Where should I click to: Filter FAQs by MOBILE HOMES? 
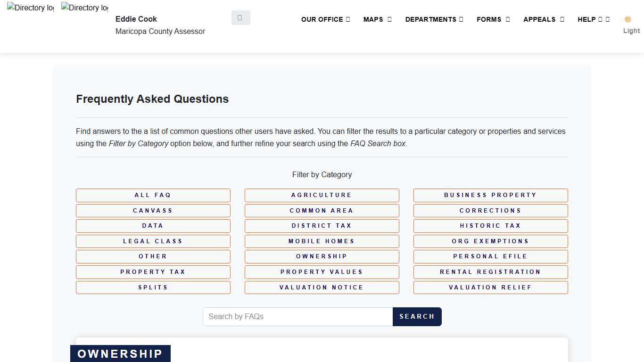click(322, 241)
